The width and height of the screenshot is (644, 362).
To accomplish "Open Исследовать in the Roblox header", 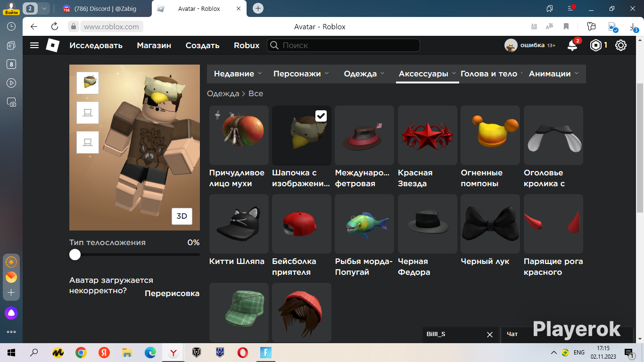I will coord(96,45).
